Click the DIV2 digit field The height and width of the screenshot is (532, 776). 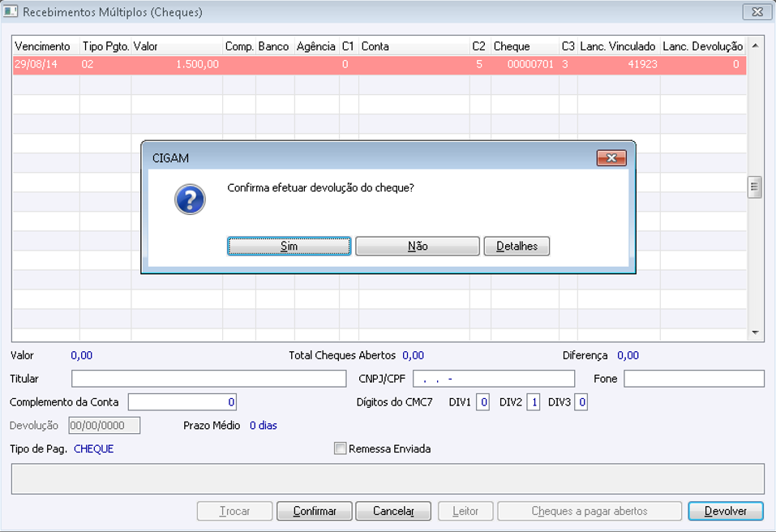point(533,402)
